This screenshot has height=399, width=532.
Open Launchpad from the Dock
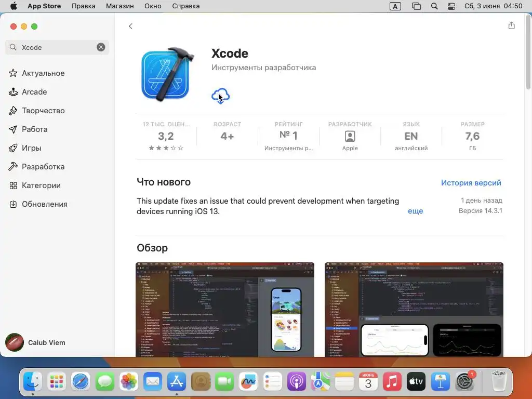tap(57, 381)
